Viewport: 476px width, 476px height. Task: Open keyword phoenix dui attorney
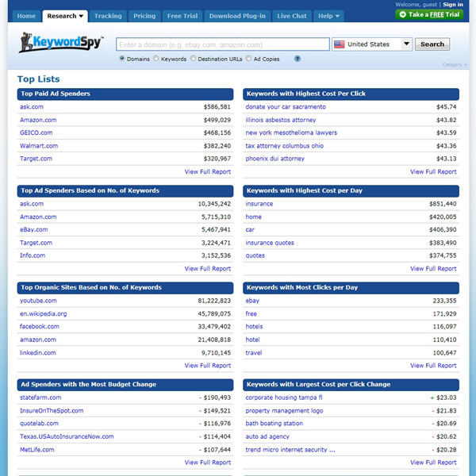(x=275, y=159)
